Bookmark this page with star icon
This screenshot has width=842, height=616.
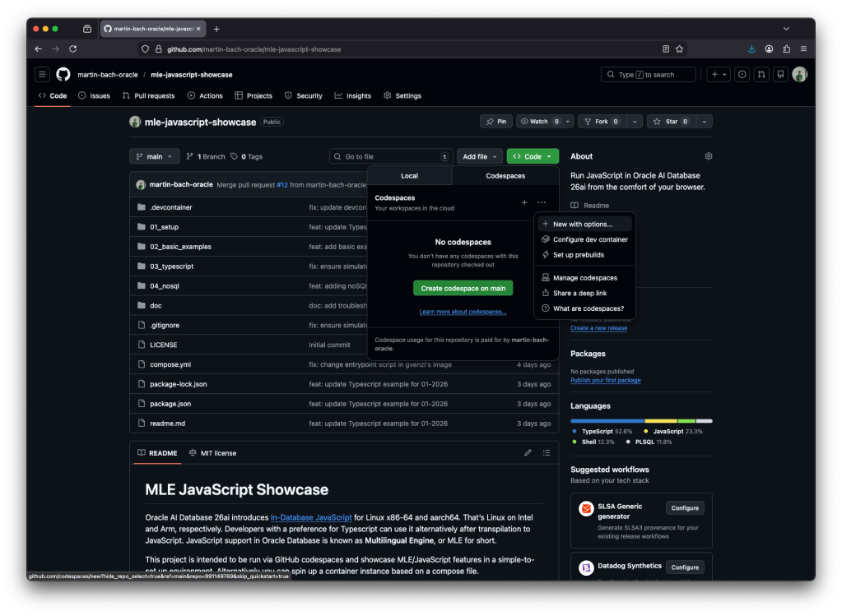click(x=679, y=49)
